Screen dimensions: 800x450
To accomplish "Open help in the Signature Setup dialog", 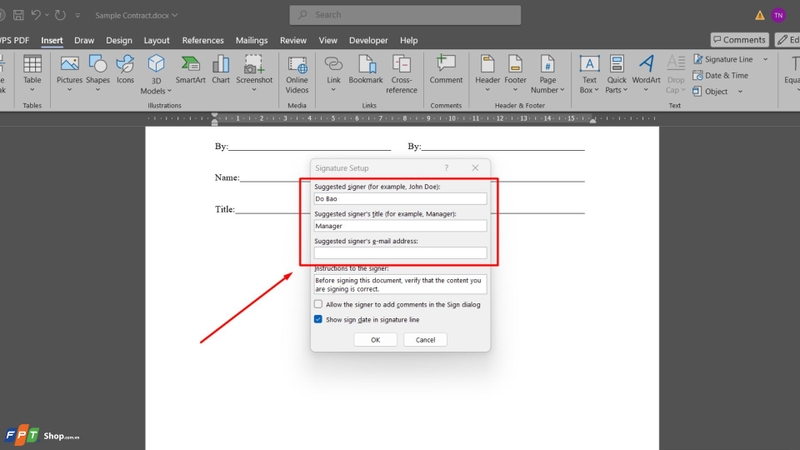I will (446, 168).
